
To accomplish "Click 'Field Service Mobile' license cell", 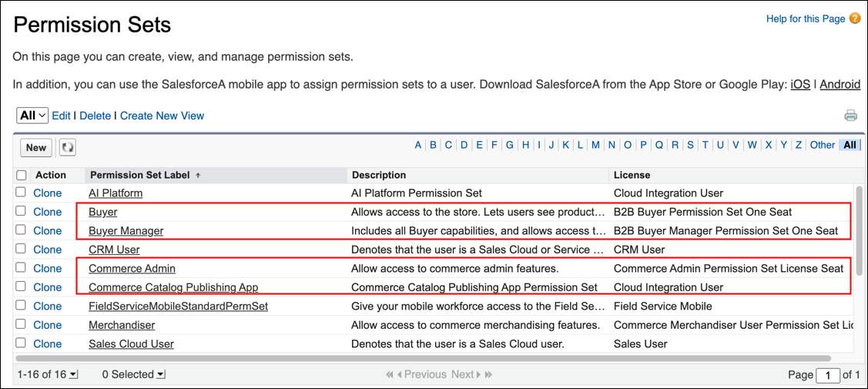I will pos(663,306).
